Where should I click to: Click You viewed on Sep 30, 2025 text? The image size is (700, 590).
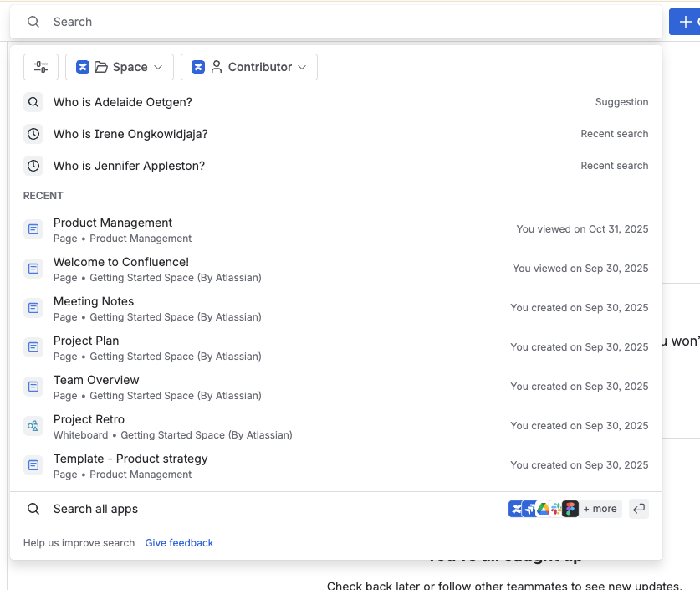[580, 269]
